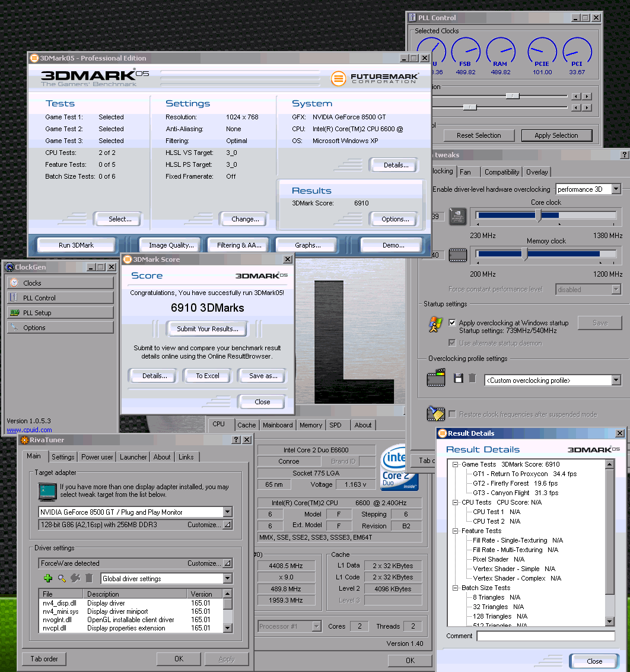Toggle Apply overclocking at Windows startup
The height and width of the screenshot is (672, 630).
click(x=452, y=322)
